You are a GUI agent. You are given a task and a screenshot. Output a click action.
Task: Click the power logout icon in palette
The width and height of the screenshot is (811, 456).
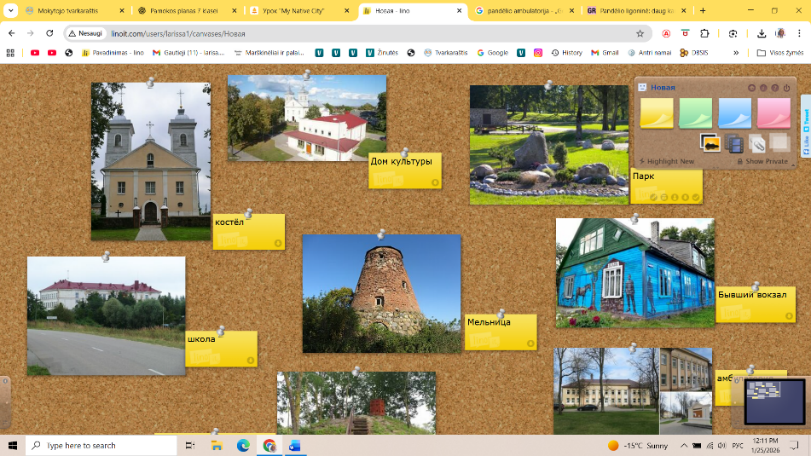click(x=788, y=88)
